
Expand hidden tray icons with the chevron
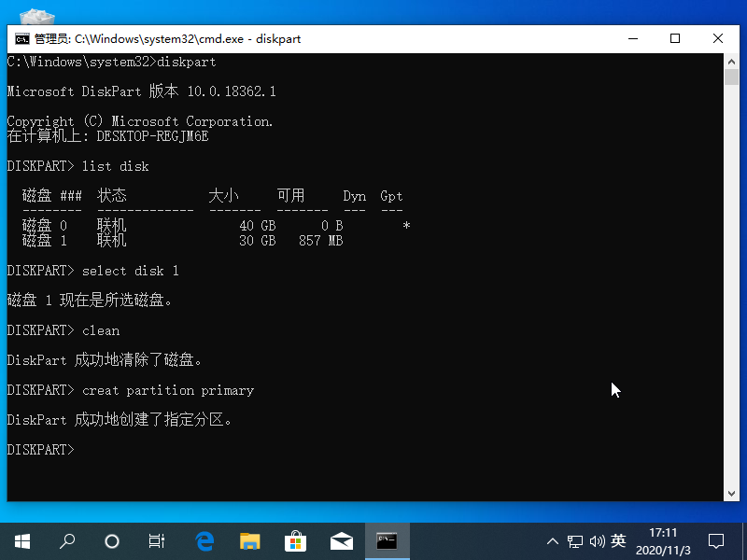coord(553,541)
